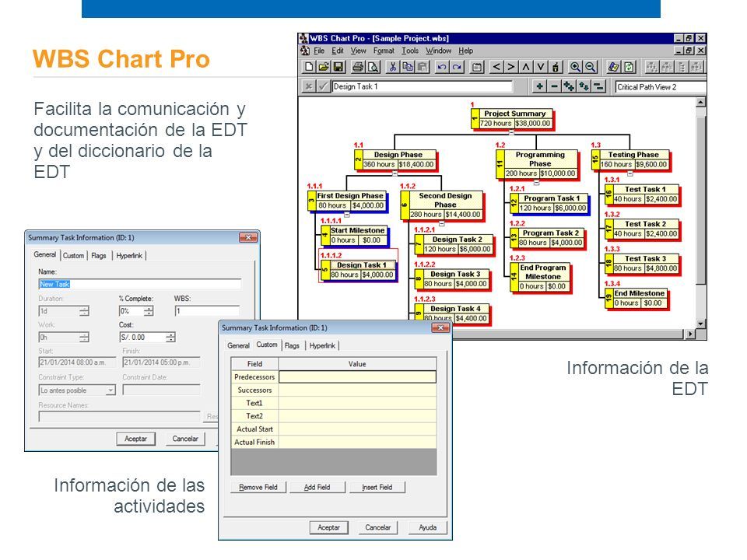Click the Microsoft Project transfer icon
The width and height of the screenshot is (747, 560).
click(x=614, y=67)
